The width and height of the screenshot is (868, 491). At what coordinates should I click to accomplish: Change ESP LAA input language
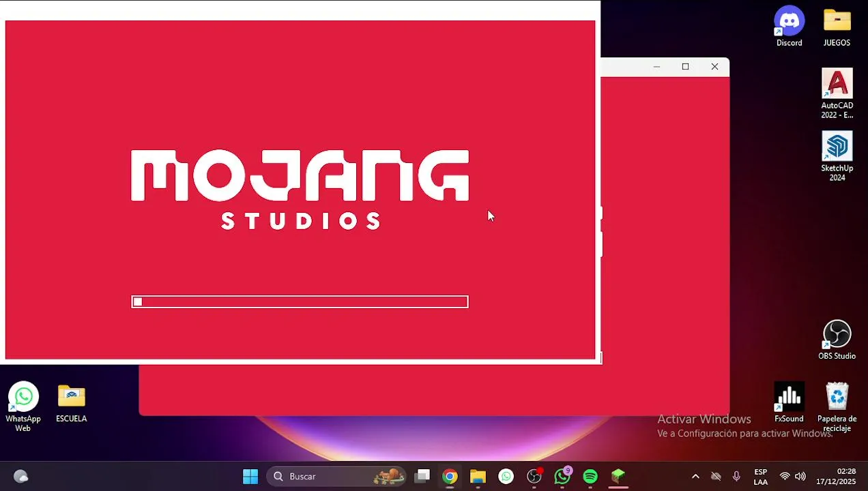coord(760,477)
